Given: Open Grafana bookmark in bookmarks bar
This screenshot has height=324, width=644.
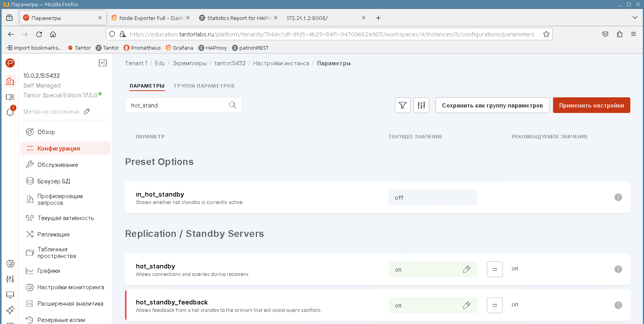Looking at the screenshot, I should (179, 48).
